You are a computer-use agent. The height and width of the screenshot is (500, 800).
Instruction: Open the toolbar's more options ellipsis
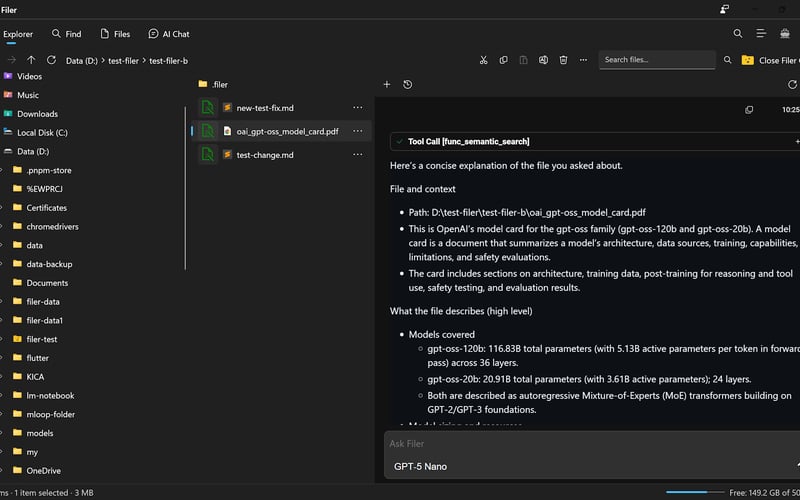pos(583,60)
